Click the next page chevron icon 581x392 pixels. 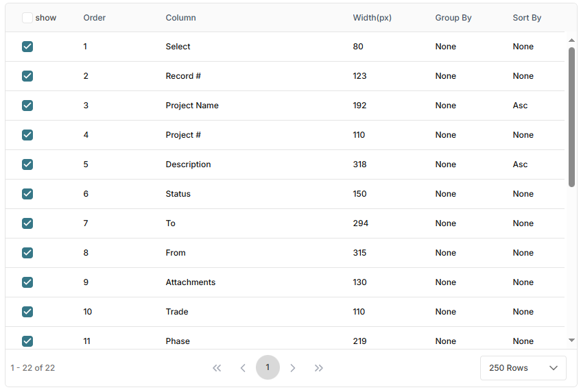(293, 368)
